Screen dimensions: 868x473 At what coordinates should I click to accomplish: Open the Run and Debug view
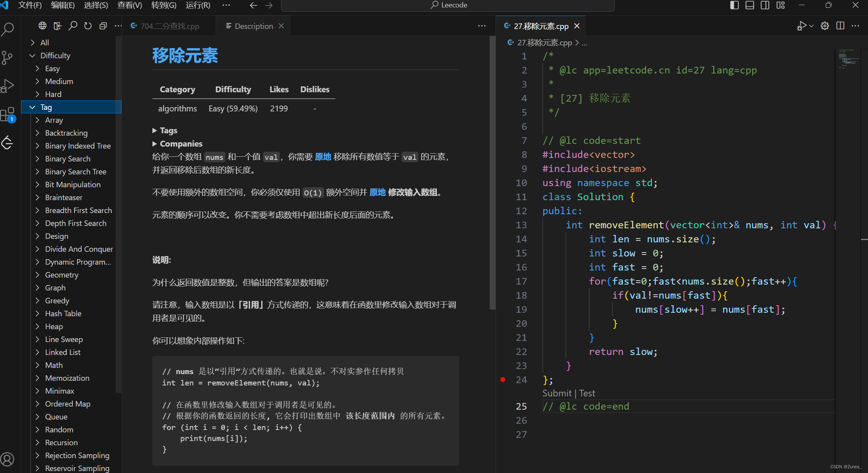(x=8, y=86)
